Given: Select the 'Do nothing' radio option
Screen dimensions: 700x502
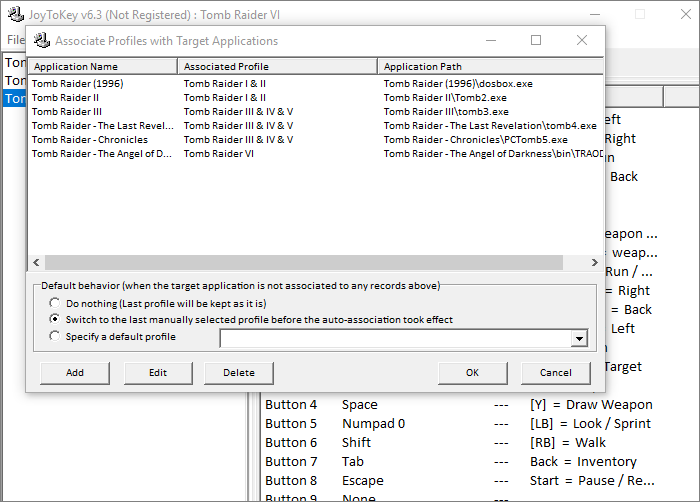Looking at the screenshot, I should 54,303.
